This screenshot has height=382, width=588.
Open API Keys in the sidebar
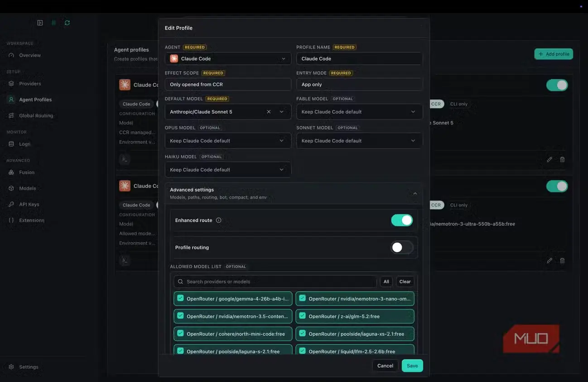tap(29, 204)
